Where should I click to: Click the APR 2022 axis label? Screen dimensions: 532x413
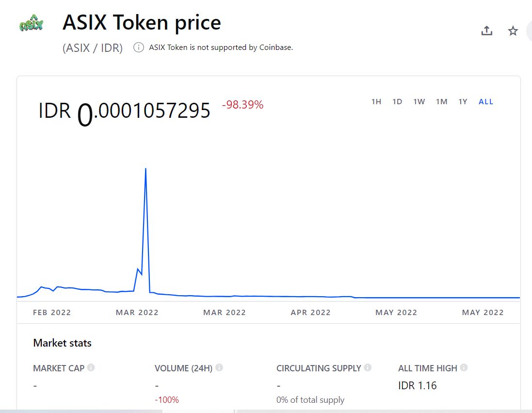pos(310,313)
